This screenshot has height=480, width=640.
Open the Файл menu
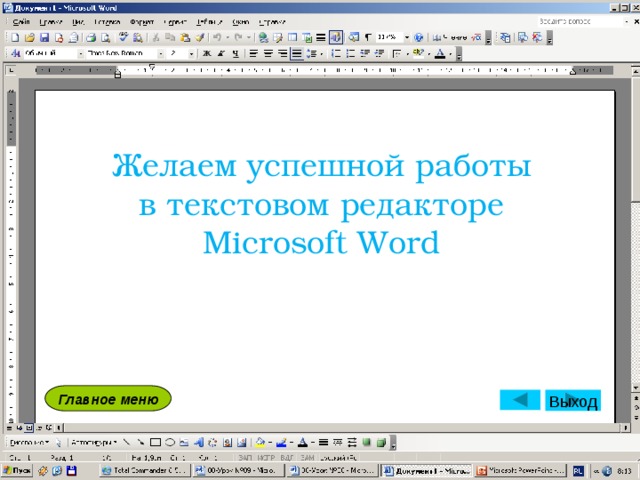pos(21,22)
